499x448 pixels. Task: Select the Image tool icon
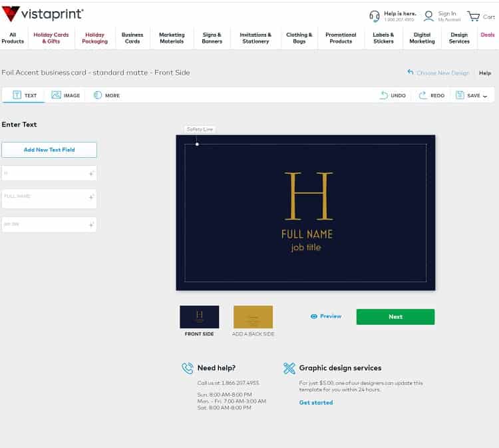tap(57, 95)
